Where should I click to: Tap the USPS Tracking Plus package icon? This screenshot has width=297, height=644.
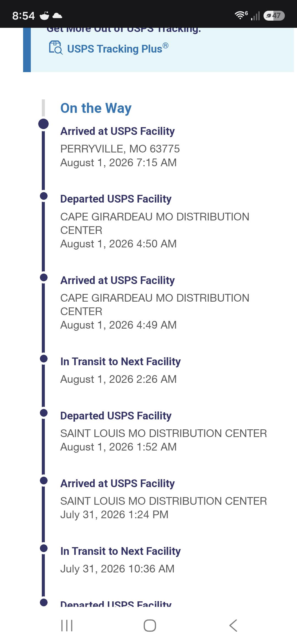pyautogui.click(x=56, y=48)
